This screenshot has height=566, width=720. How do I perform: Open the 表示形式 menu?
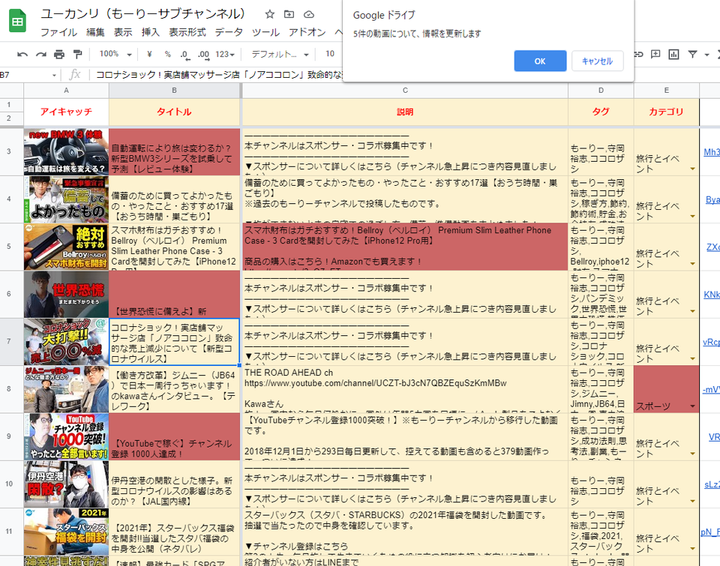[187, 32]
